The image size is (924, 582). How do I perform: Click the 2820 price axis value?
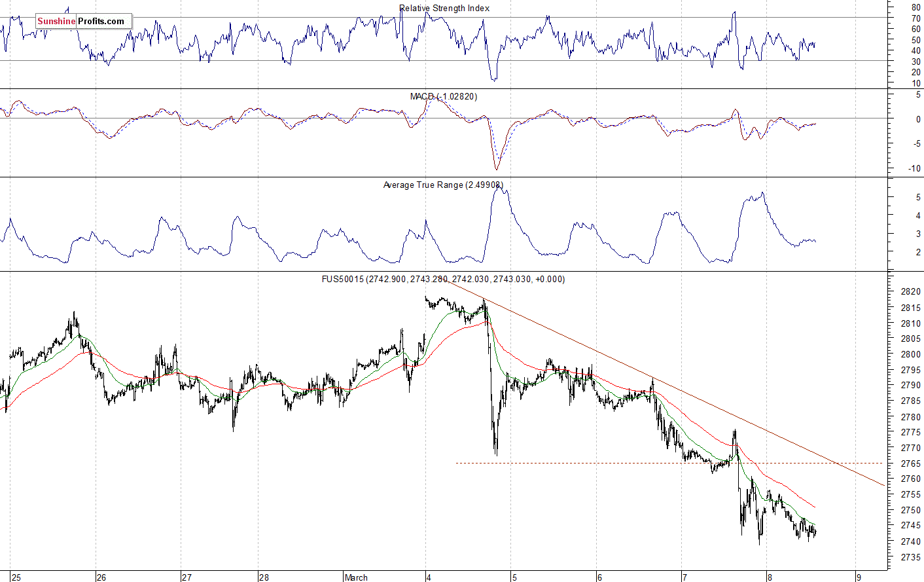910,292
